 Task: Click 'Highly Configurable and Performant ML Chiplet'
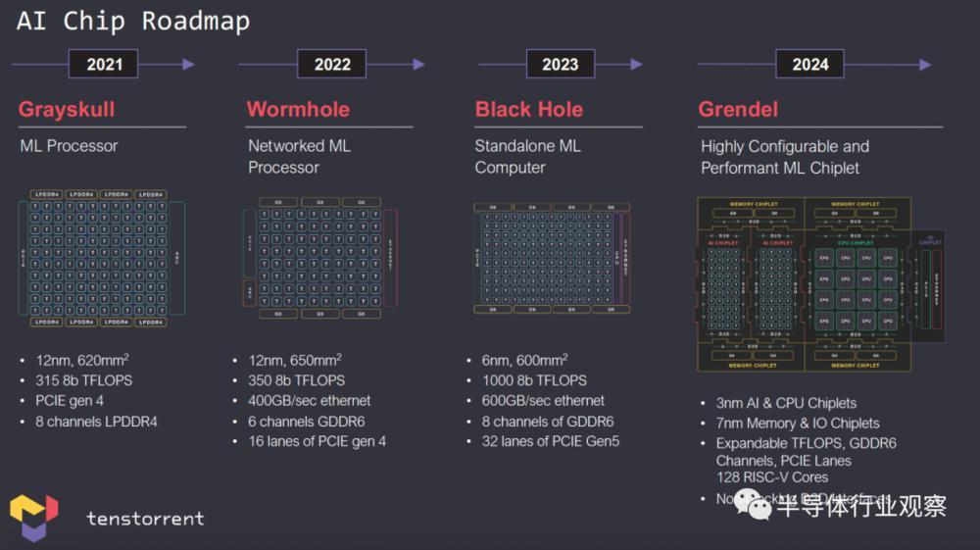point(784,158)
